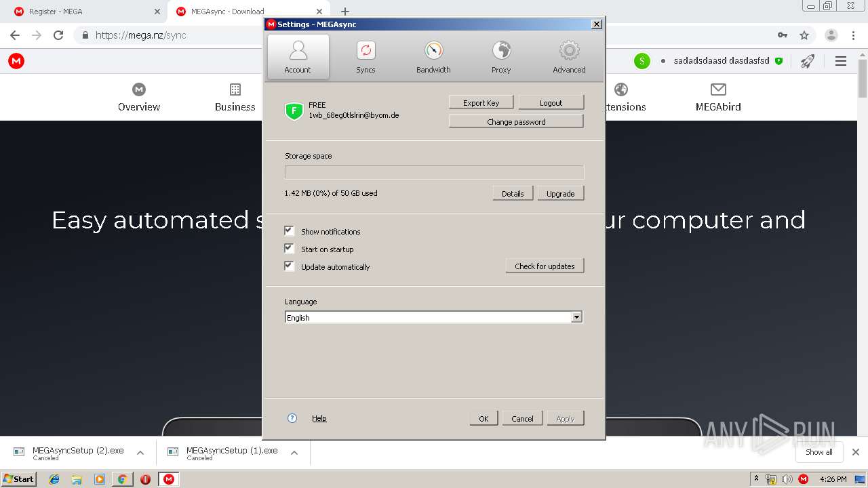Open Chrome profile icon
868x488 pixels.
tap(831, 35)
